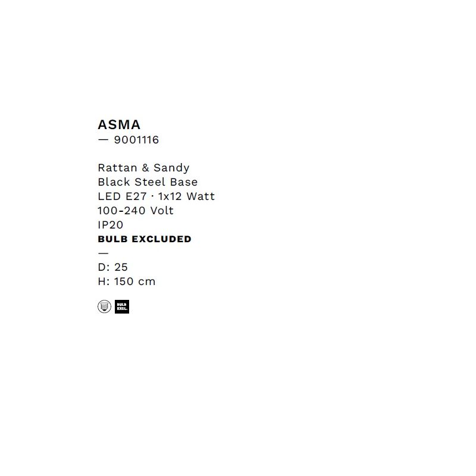Click the Black Steel Base text

click(x=148, y=182)
